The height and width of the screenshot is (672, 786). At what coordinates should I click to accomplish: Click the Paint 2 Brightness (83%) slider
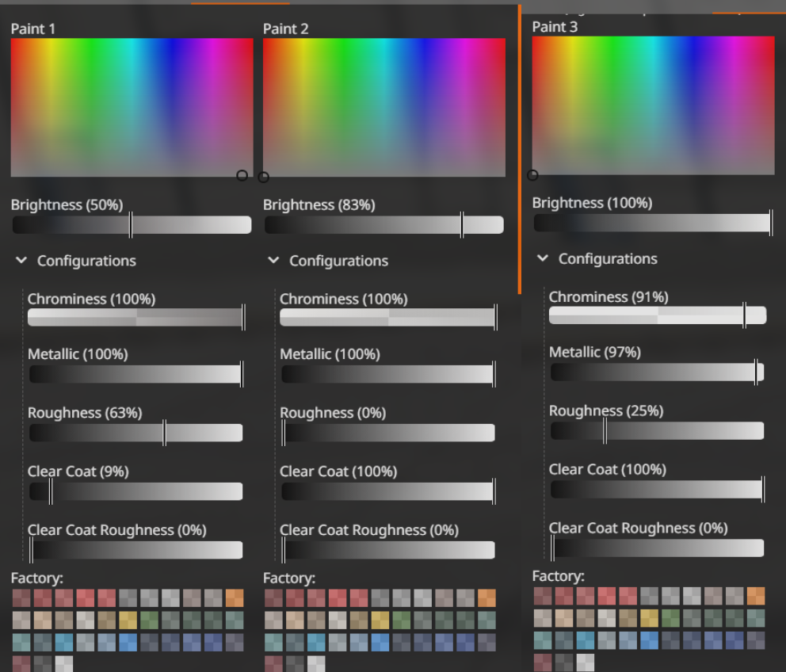coord(384,225)
